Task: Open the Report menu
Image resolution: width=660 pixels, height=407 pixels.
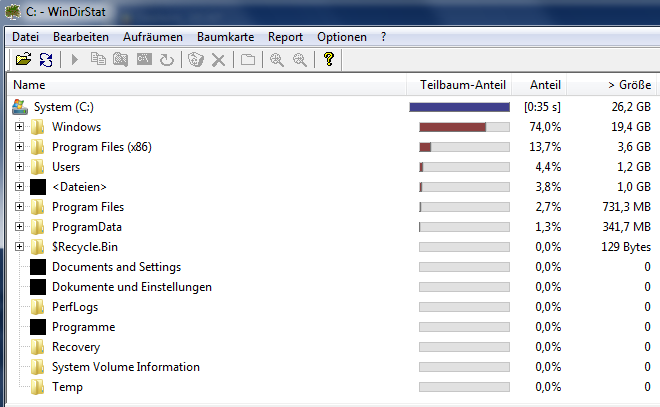Action: pos(285,37)
